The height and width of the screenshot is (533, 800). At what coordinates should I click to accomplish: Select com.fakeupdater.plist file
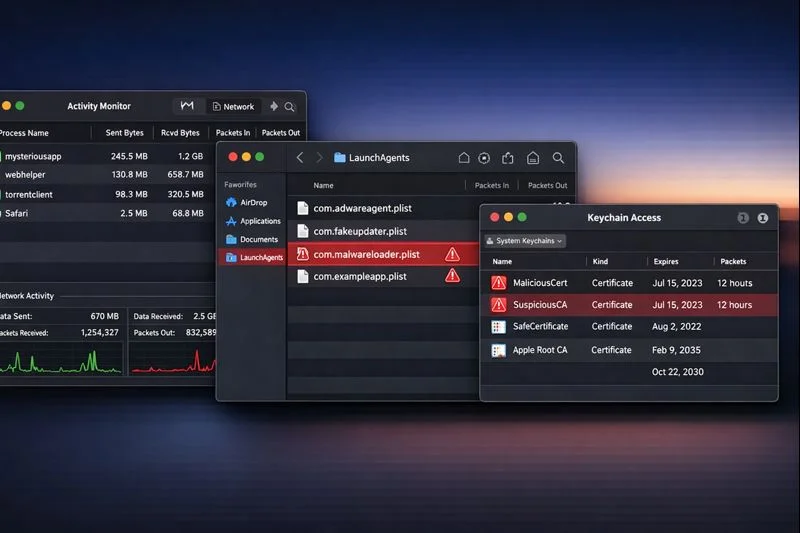[x=383, y=231]
